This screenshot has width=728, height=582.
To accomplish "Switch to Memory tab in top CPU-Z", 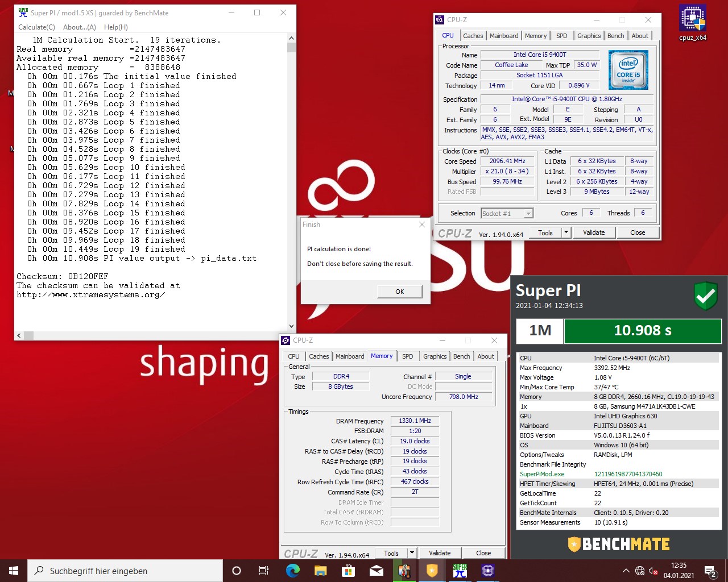I will tap(536, 36).
